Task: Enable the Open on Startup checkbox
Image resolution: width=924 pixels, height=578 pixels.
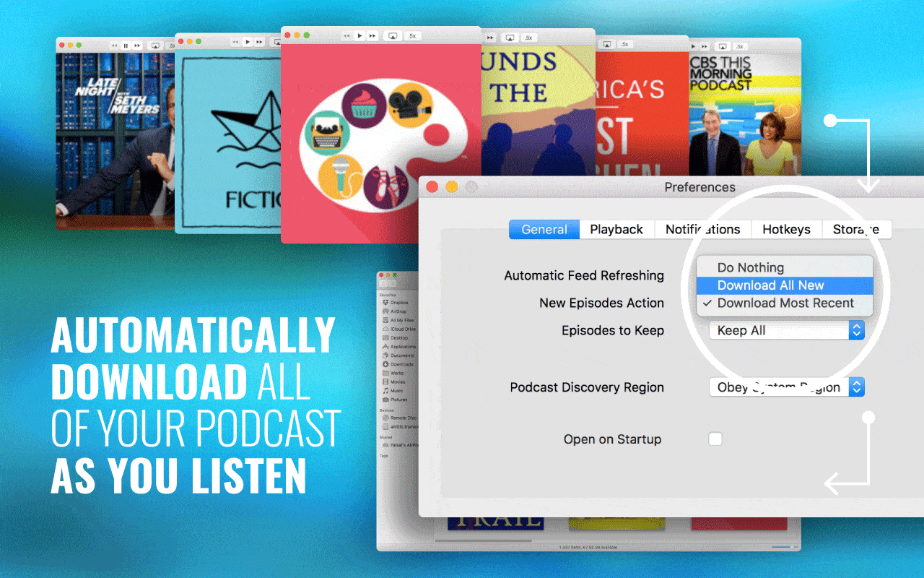Action: (x=715, y=439)
